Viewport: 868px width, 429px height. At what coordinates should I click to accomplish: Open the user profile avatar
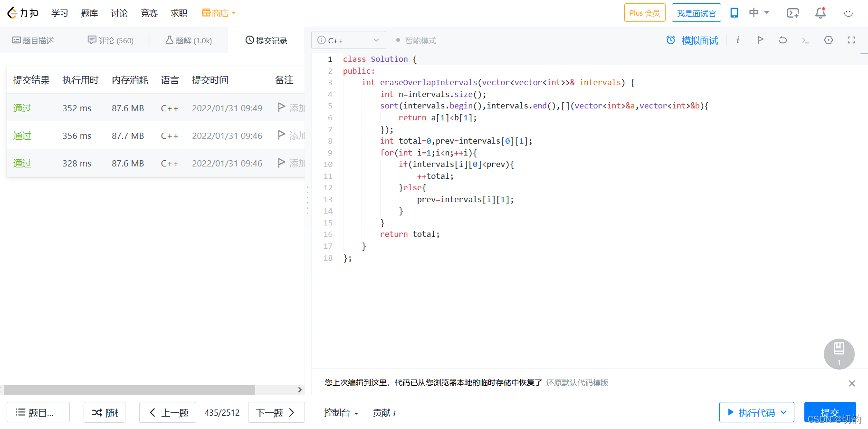coord(849,13)
